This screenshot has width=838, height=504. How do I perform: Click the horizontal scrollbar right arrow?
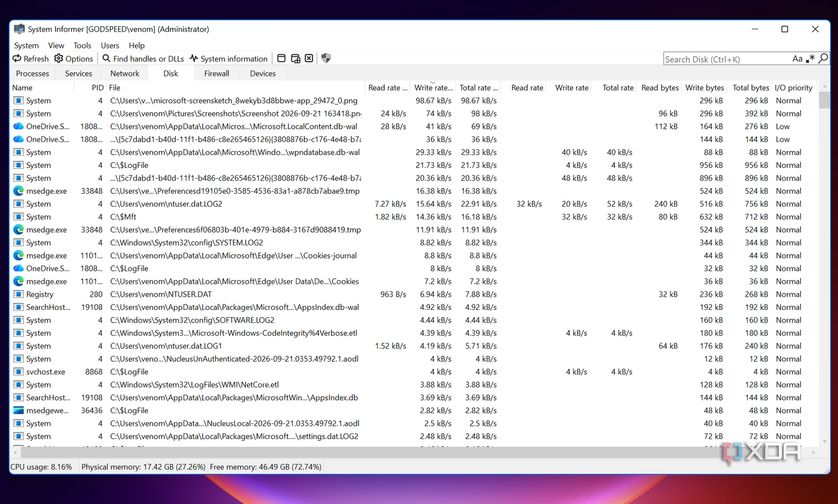coord(813,453)
